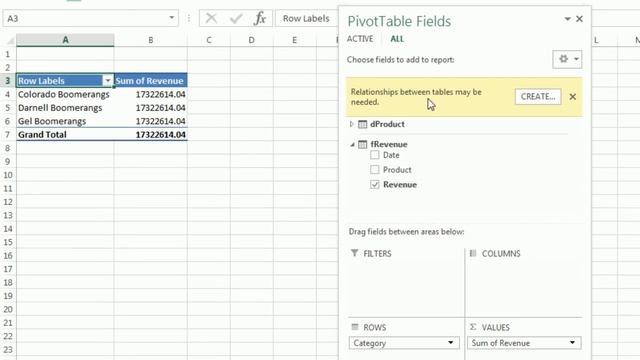
Task: Click the formula bar showing Row Labels
Action: (x=307, y=18)
